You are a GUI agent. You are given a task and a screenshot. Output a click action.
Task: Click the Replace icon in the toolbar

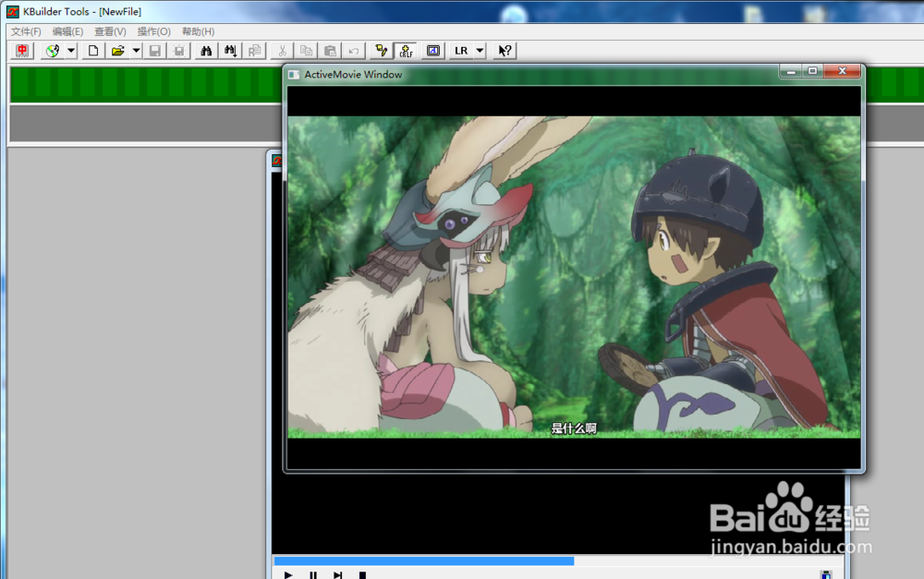[255, 51]
